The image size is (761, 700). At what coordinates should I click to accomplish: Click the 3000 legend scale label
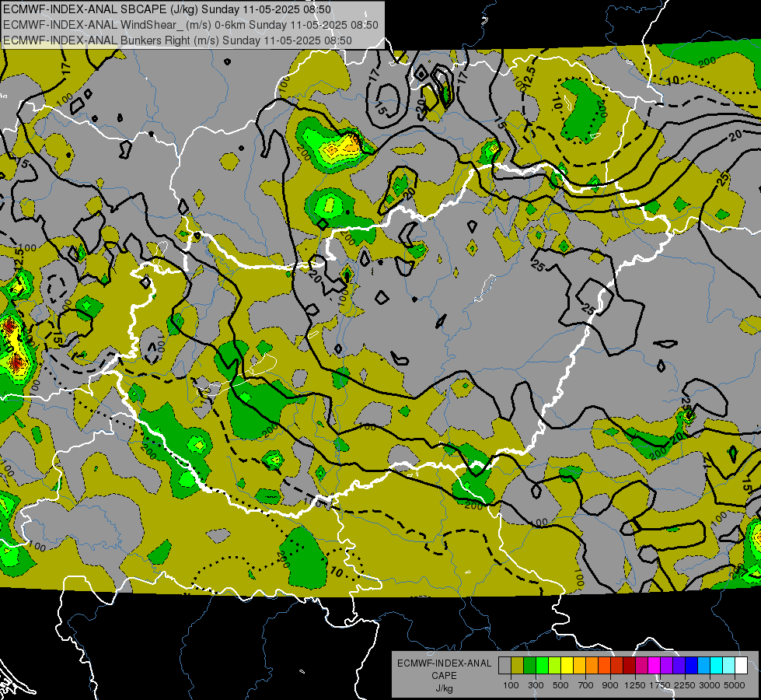pos(710,685)
